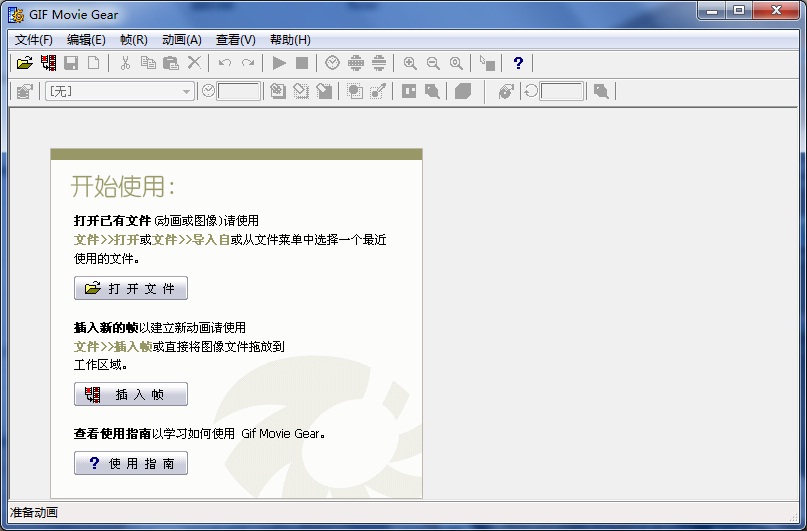Screen dimensions: 807x531
Task: Stop animation preview with the square stop button
Action: [x=302, y=63]
